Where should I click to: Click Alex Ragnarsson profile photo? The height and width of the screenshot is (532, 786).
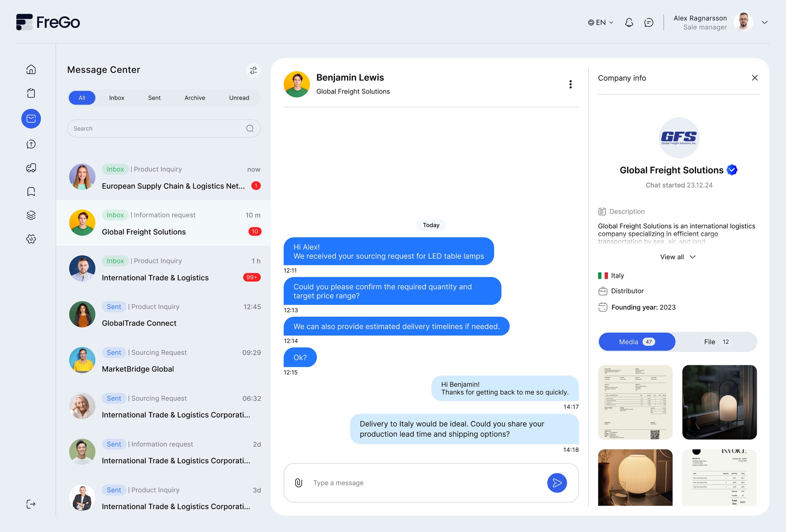coord(743,22)
